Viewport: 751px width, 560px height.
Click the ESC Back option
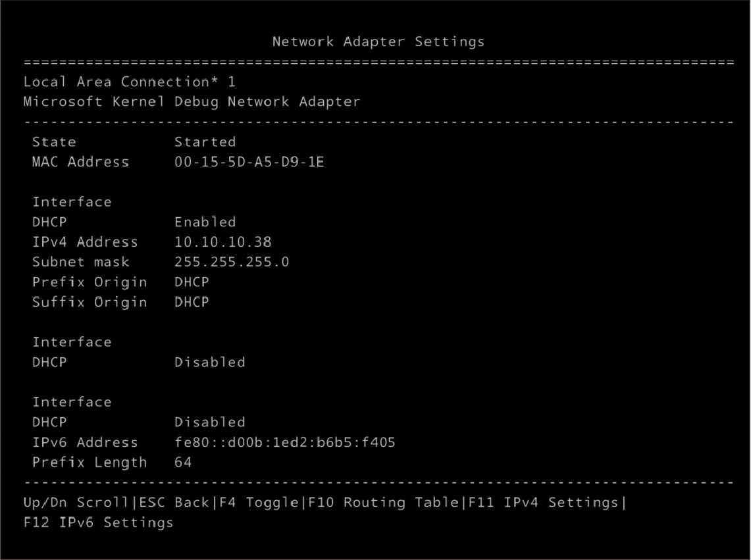coord(174,502)
